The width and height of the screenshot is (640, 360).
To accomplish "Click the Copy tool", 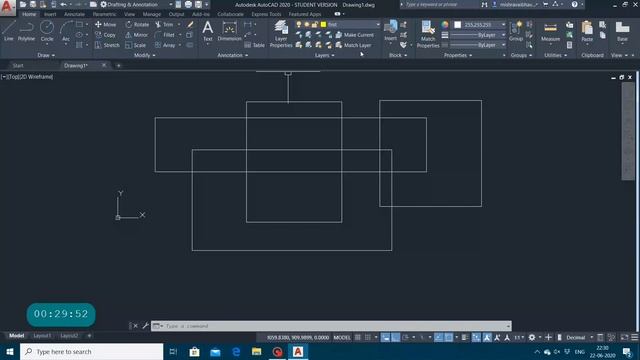I will 106,35.
